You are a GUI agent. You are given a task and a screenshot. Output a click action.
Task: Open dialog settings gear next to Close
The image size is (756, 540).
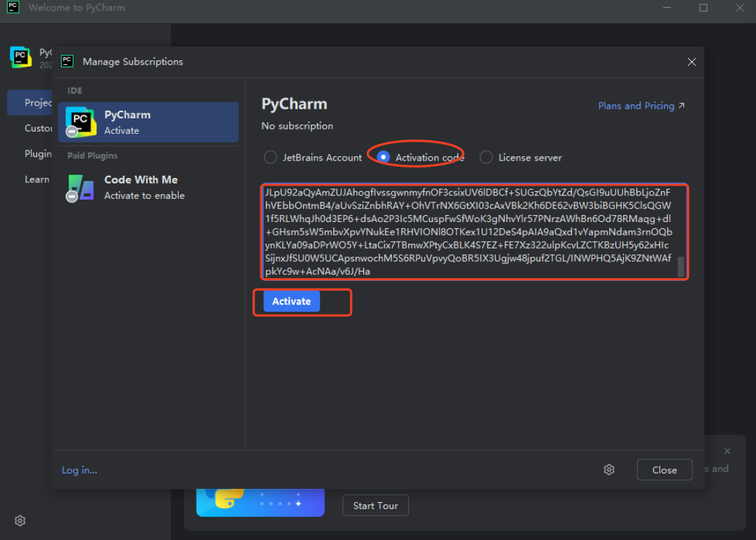click(x=609, y=469)
